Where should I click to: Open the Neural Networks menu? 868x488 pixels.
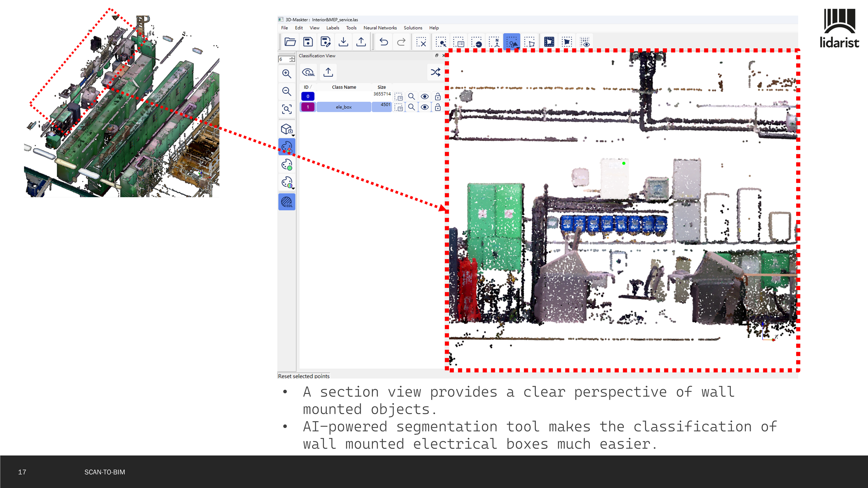(x=380, y=28)
